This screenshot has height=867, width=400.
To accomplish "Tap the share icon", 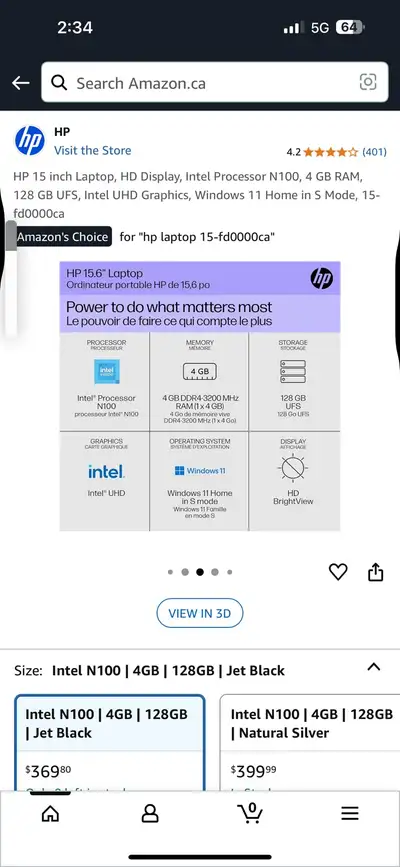I will 376,572.
